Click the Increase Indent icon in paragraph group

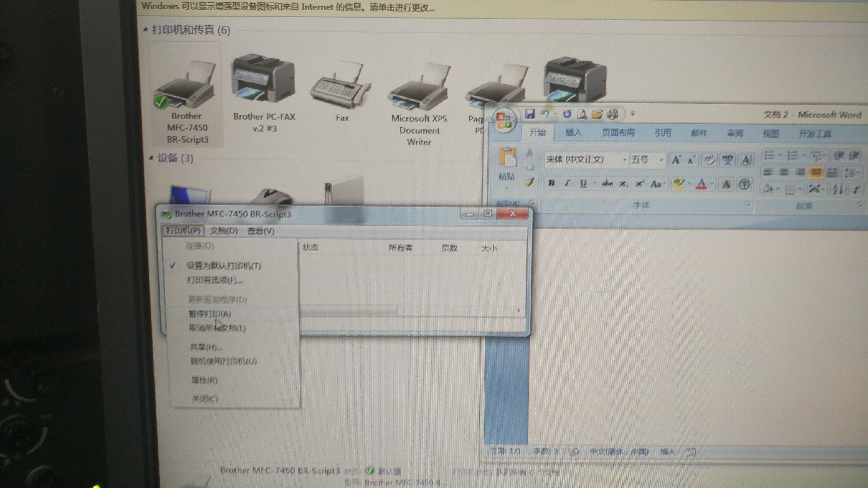click(x=854, y=156)
